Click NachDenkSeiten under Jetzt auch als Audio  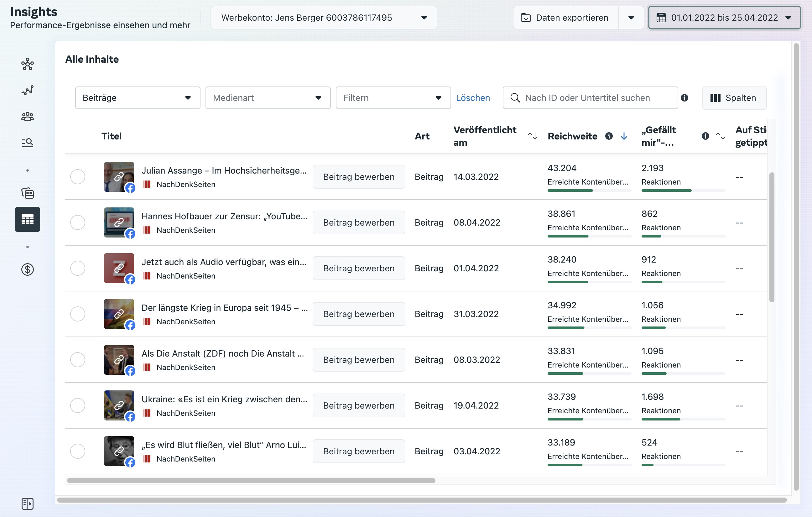(x=186, y=276)
